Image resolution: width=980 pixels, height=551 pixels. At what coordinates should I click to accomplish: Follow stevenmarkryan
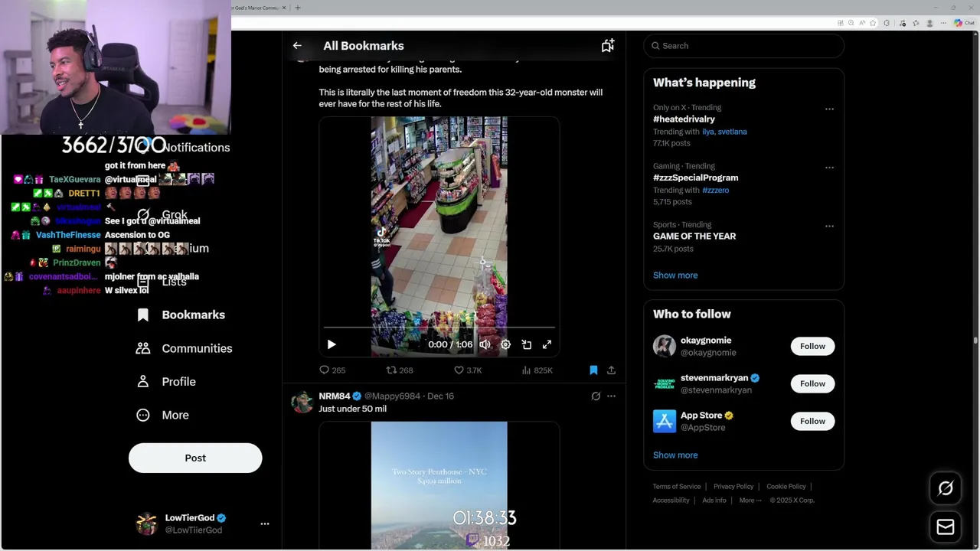pos(812,383)
